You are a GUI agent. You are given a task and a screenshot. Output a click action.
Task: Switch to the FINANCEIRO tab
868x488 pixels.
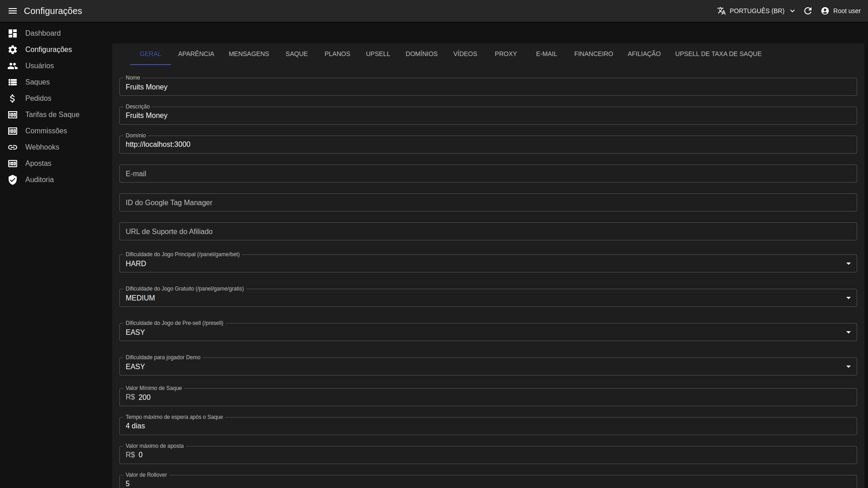594,54
